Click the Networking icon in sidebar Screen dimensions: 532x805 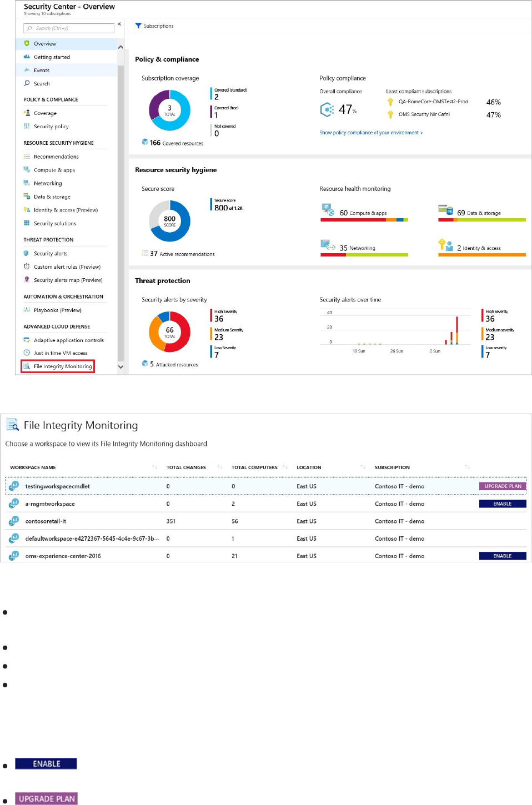point(26,183)
